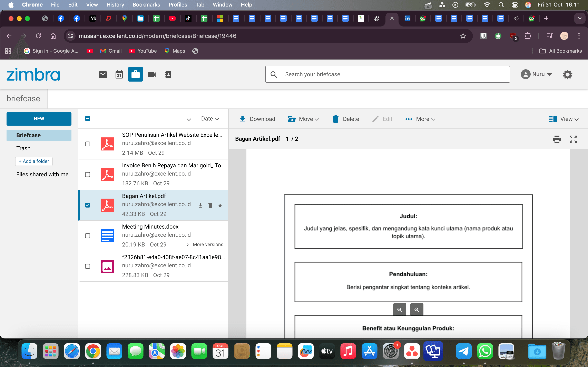The width and height of the screenshot is (588, 367).
Task: Select all files with the header checkbox
Action: [88, 118]
